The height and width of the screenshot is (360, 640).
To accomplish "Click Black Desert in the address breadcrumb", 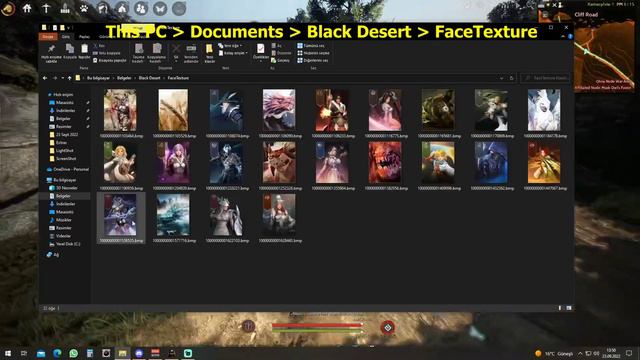I will 149,78.
